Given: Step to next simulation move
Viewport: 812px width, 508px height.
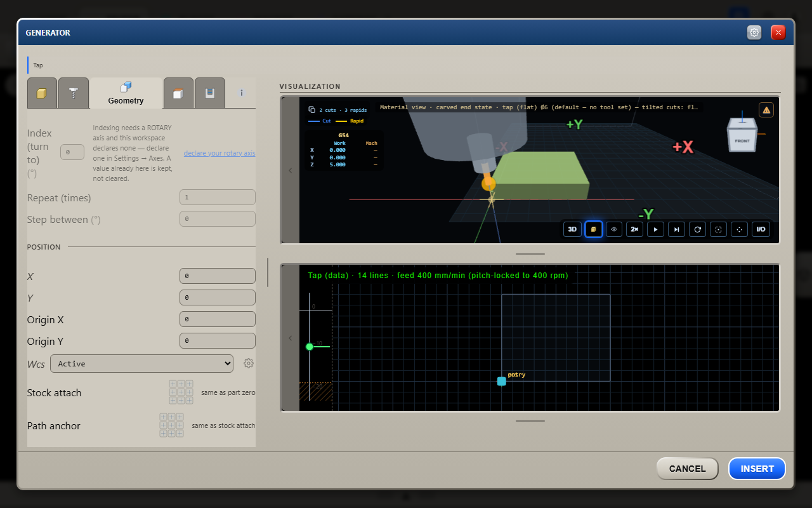Looking at the screenshot, I should pyautogui.click(x=676, y=229).
